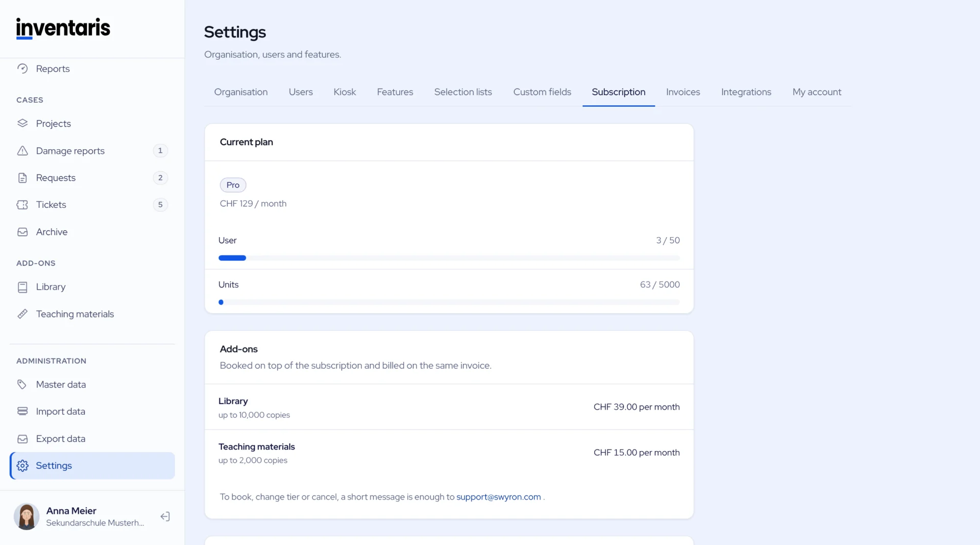Screen dimensions: 980x545
Task: Click the Reports gauge icon
Action: [22, 68]
